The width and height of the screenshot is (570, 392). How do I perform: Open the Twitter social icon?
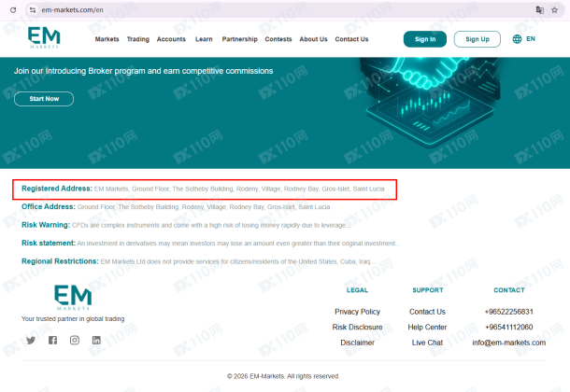coord(31,340)
